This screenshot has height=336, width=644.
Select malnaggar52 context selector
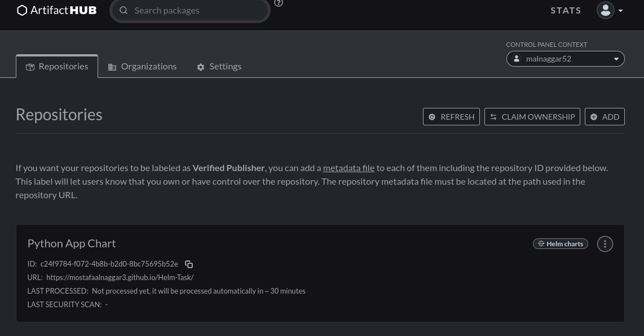(x=565, y=59)
